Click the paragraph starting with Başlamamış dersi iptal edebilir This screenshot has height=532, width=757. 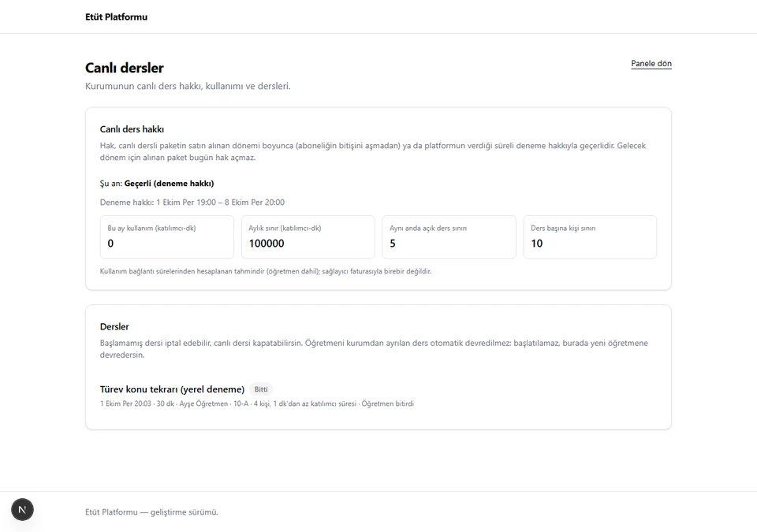click(374, 349)
